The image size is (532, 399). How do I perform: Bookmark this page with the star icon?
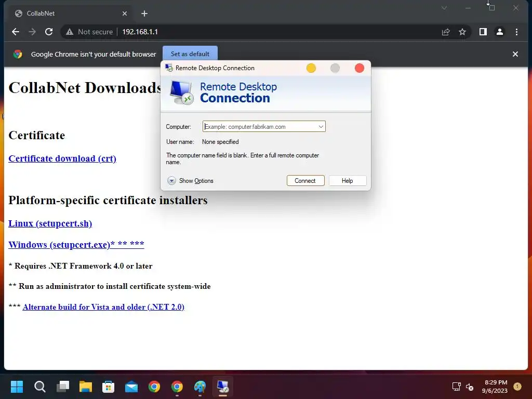point(462,32)
